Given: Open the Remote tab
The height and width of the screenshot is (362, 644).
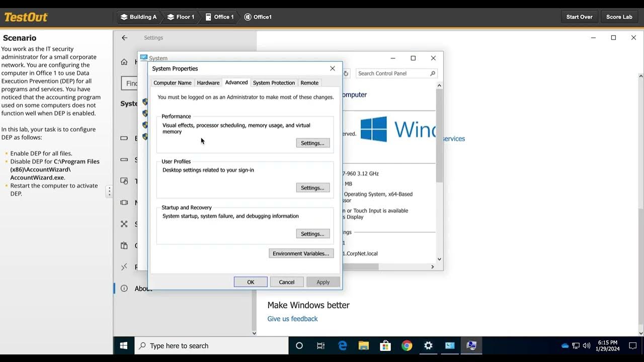Looking at the screenshot, I should pos(309,82).
